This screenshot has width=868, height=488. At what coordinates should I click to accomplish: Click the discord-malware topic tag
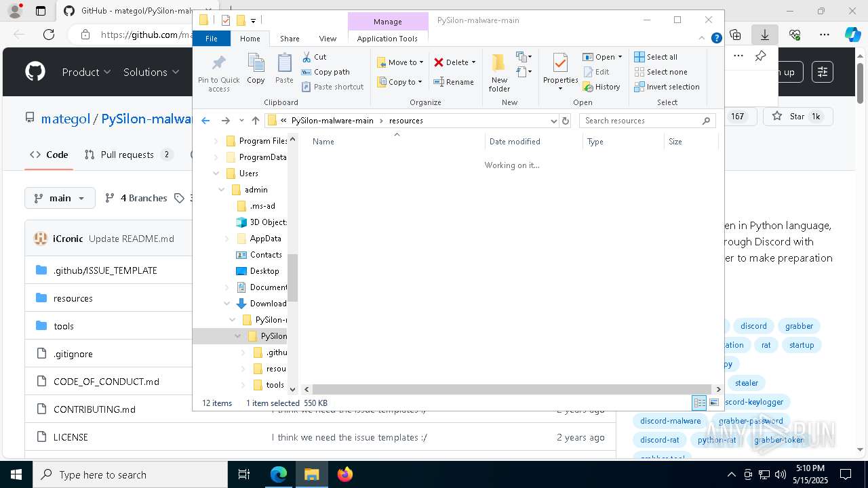coord(671,421)
